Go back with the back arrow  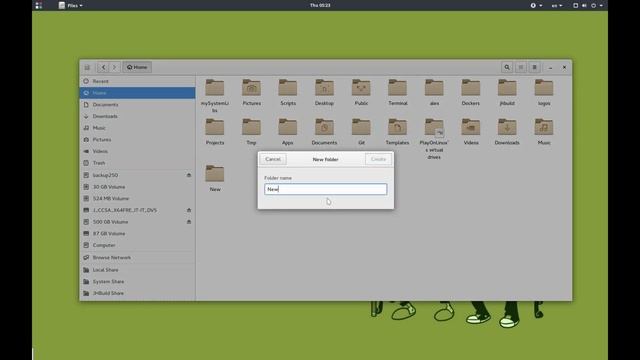103,67
